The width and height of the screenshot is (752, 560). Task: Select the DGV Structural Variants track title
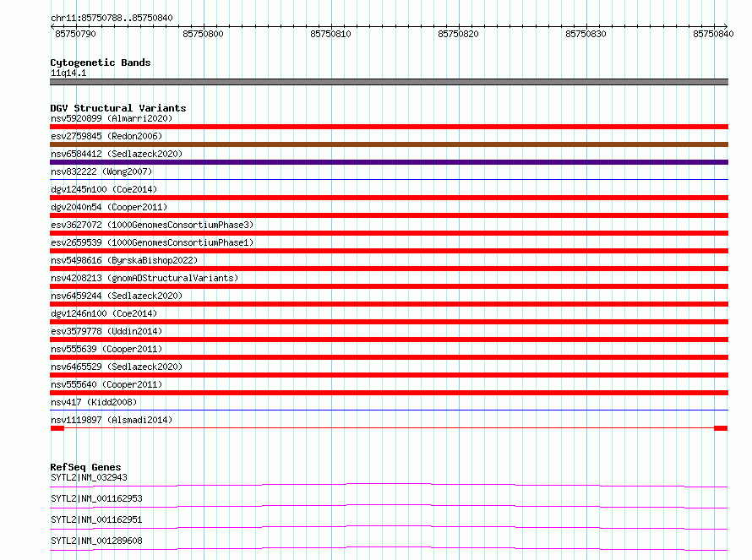(x=118, y=108)
